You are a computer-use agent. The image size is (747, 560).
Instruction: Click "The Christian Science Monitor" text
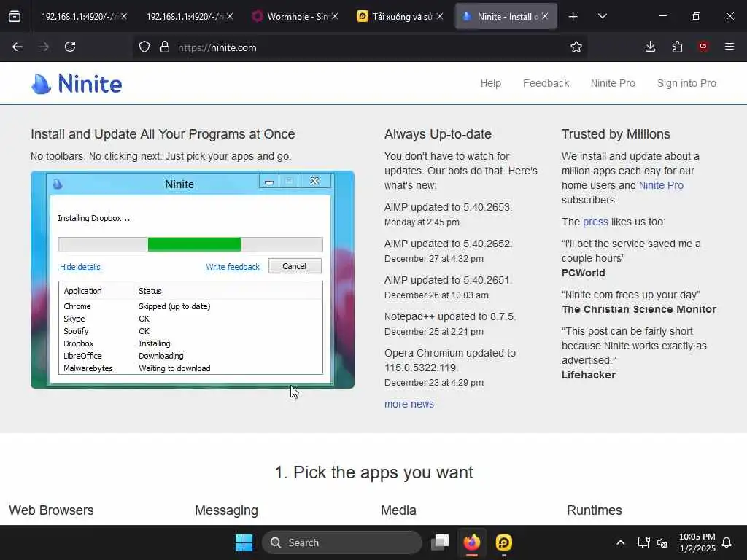pyautogui.click(x=639, y=309)
